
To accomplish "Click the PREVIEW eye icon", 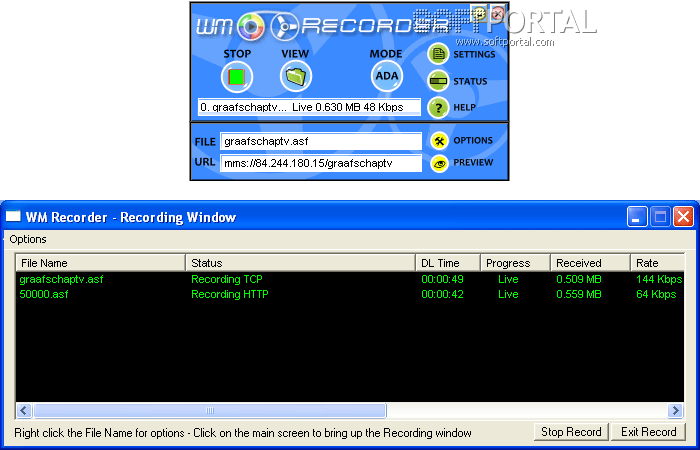I will (x=439, y=163).
